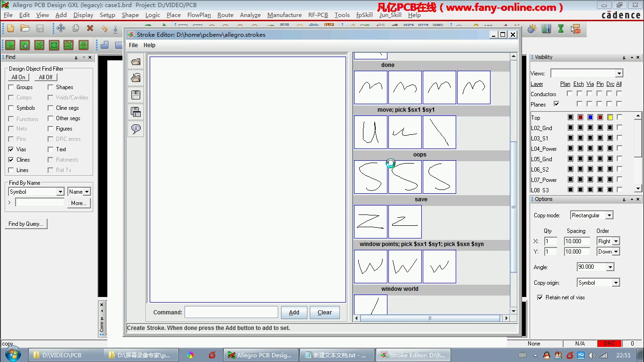Image resolution: width=644 pixels, height=362 pixels.
Task: Pin the Find panel using pushpin icon
Action: tap(76, 58)
